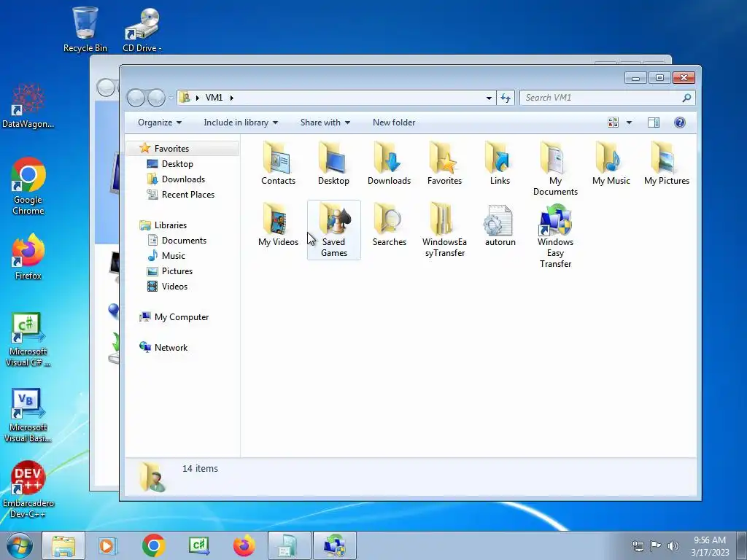
Task: Select the WindowsEasyTransfer folder
Action: click(444, 230)
